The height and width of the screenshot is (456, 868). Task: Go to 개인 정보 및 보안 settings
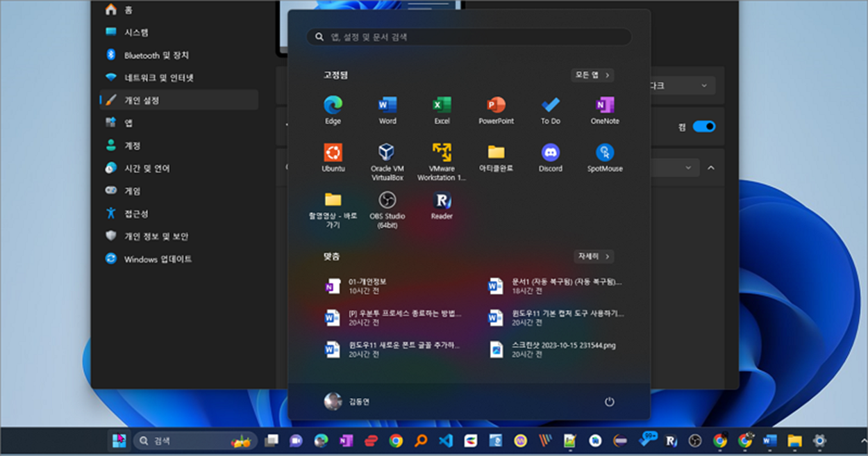[x=179, y=236]
